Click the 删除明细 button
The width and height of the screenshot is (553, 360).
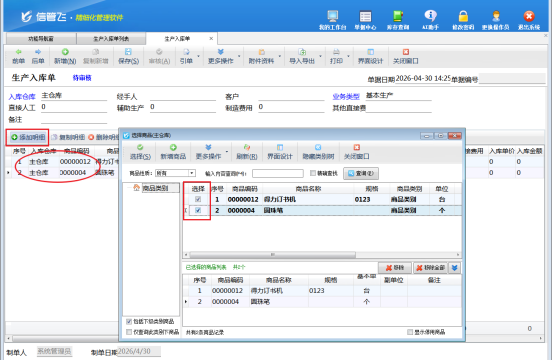coord(103,137)
